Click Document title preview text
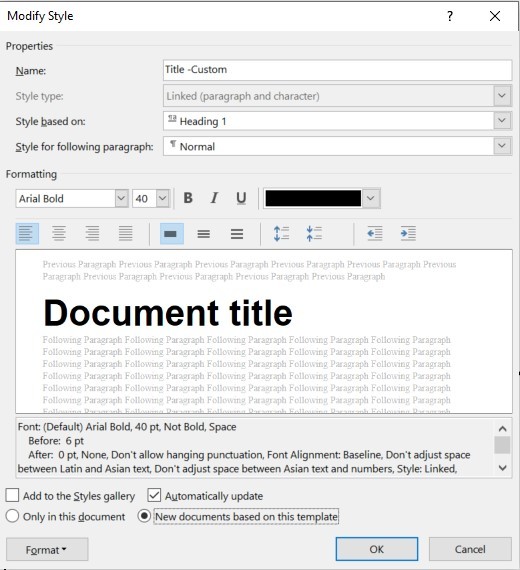The height and width of the screenshot is (570, 520). click(168, 313)
